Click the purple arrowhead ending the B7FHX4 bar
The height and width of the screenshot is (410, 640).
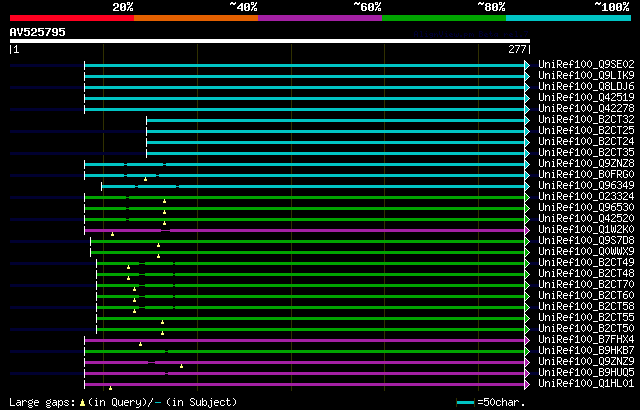(527, 340)
